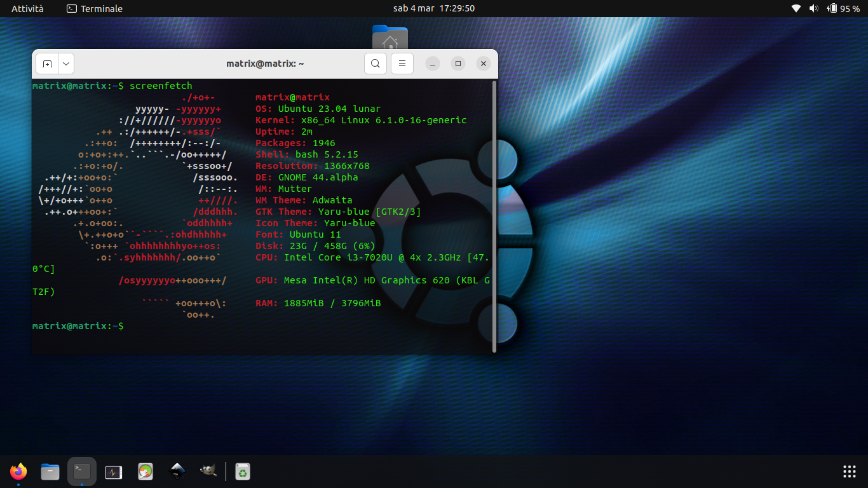
Task: Click the Font value Ubuntu 11
Action: point(315,234)
